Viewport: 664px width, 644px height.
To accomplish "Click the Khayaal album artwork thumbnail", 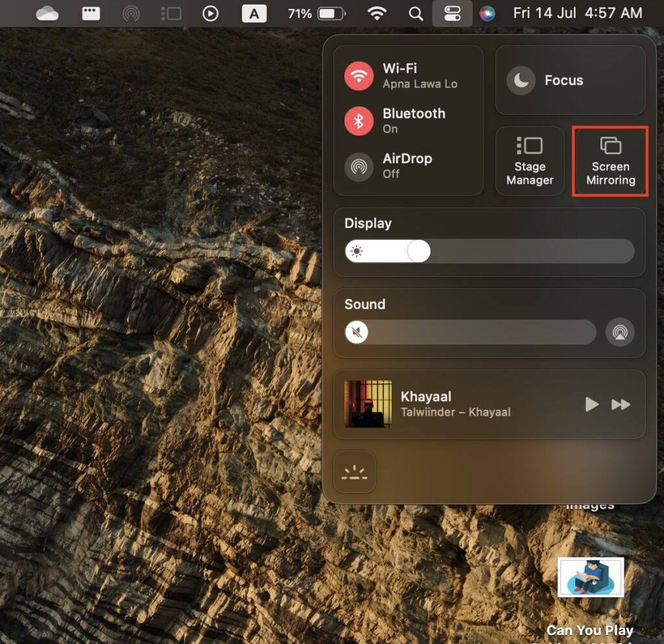I will pos(368,404).
